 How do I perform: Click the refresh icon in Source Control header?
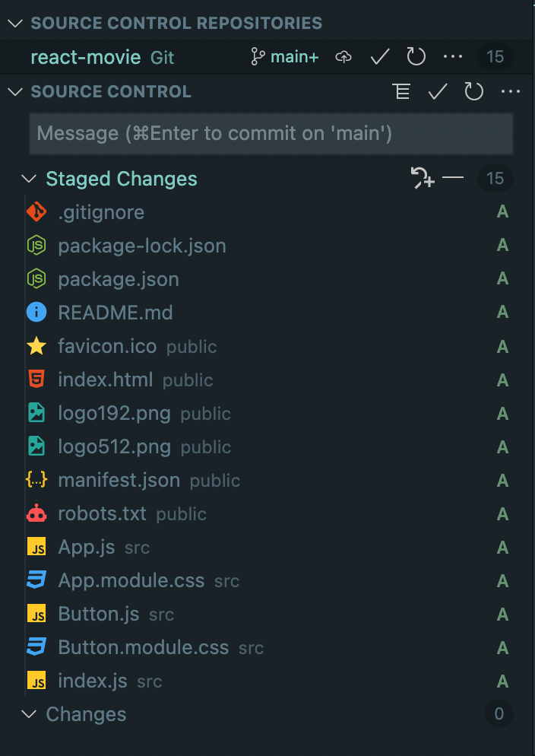473,91
